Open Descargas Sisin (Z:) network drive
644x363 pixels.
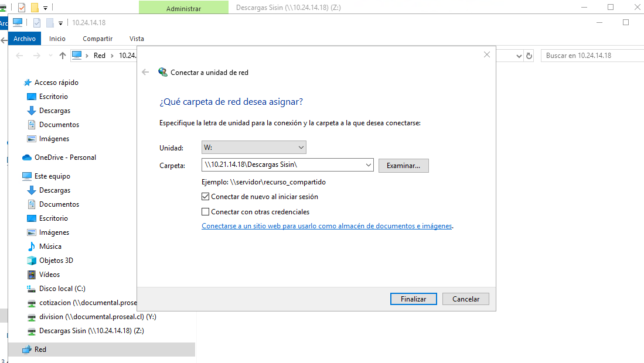pyautogui.click(x=91, y=331)
